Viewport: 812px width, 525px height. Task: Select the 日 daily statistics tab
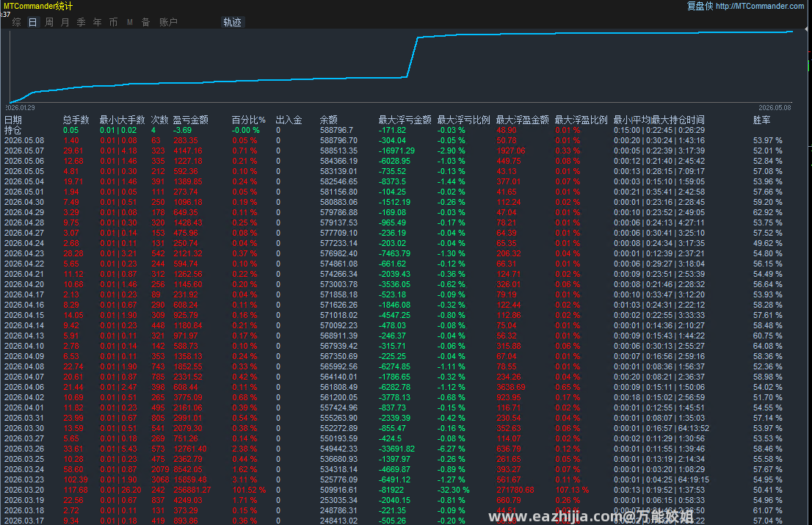[32, 22]
